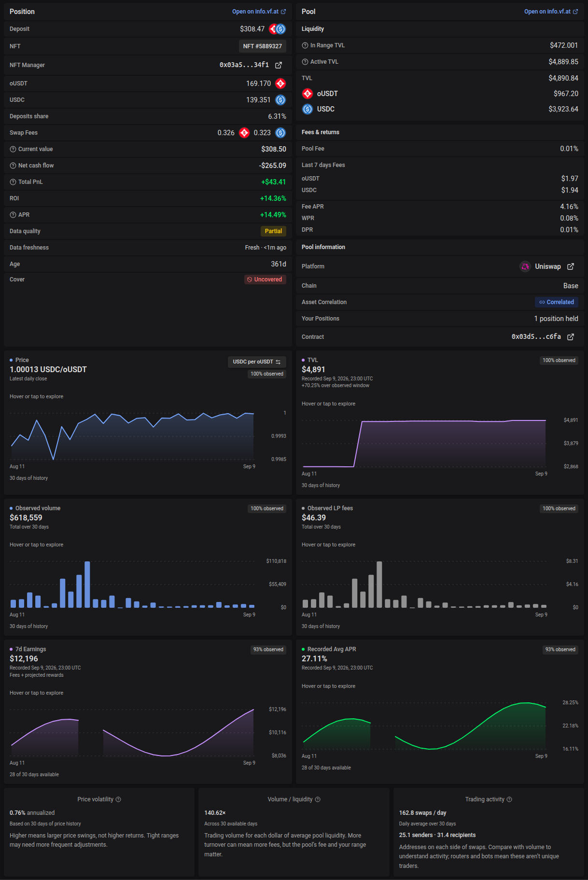Click the +$43.41 Total PnL value
588x880 pixels.
[274, 182]
